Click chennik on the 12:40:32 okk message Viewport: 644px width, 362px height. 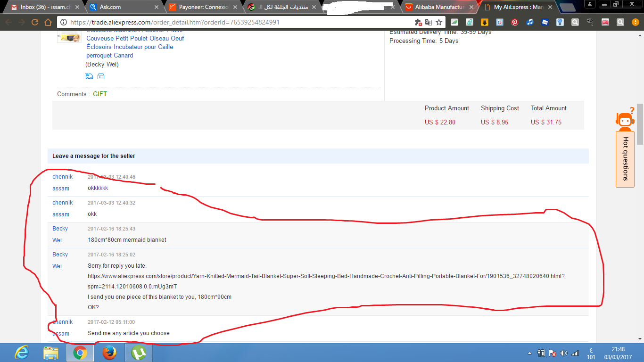pos(62,203)
